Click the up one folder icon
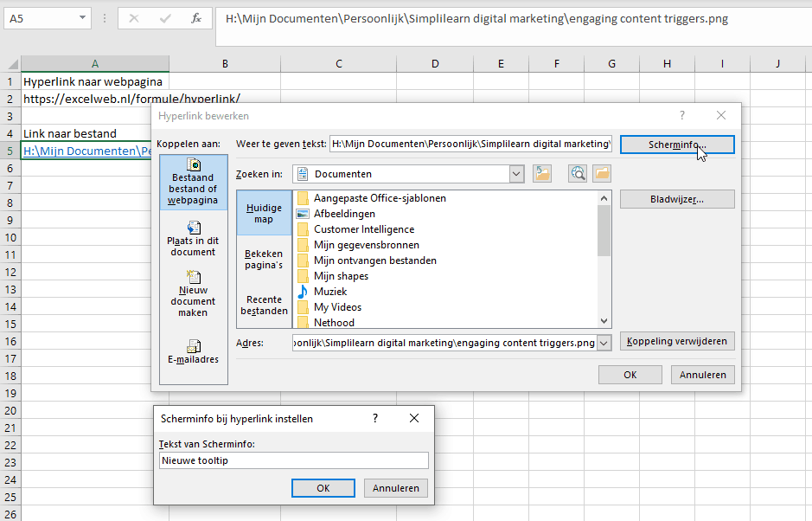 click(542, 174)
